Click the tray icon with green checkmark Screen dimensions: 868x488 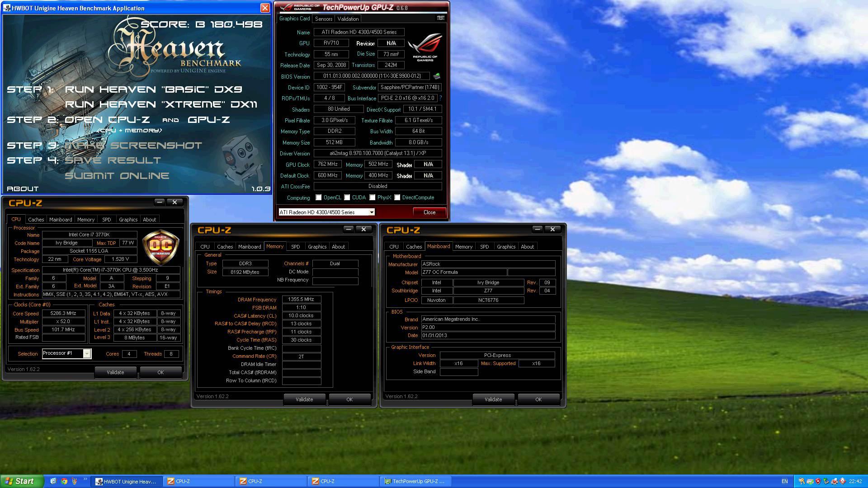pos(810,482)
